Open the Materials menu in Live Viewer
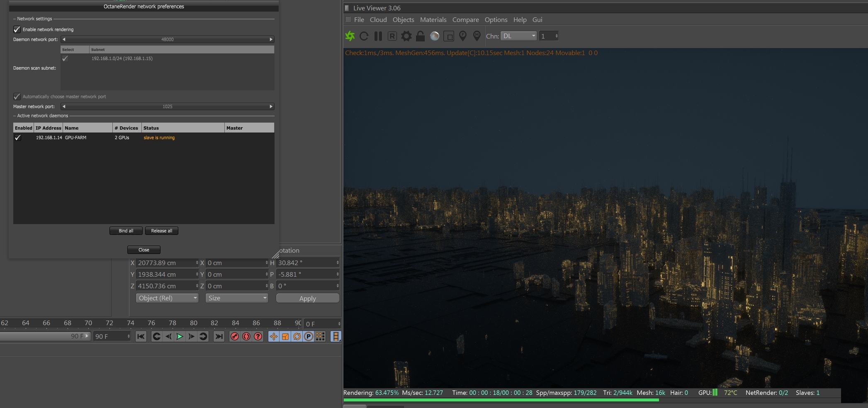 (433, 19)
